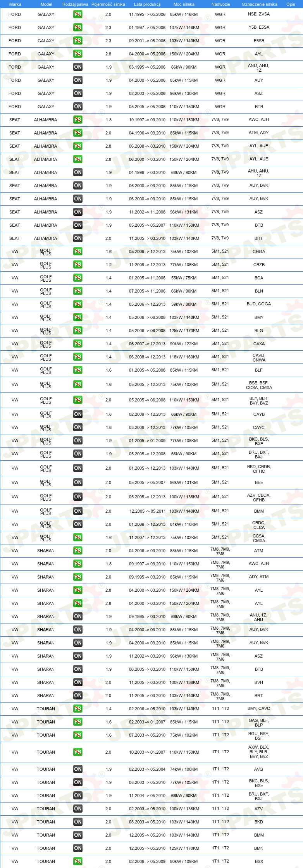The width and height of the screenshot is (303, 868).
Task: Click the Lata produkcji column header
Action: (x=147, y=4)
